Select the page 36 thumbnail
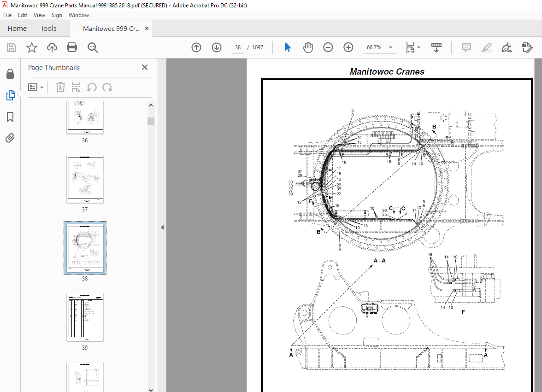Screen dimensions: 542x392 85,117
